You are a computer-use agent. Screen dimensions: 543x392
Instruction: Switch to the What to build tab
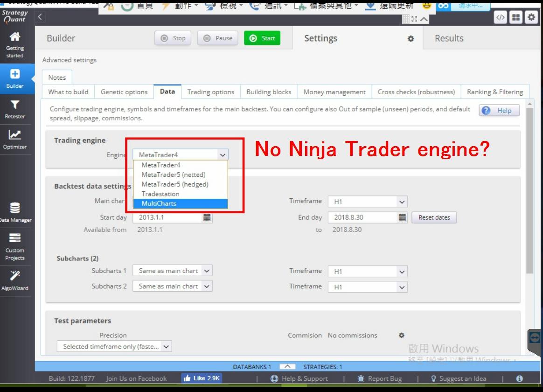(68, 92)
